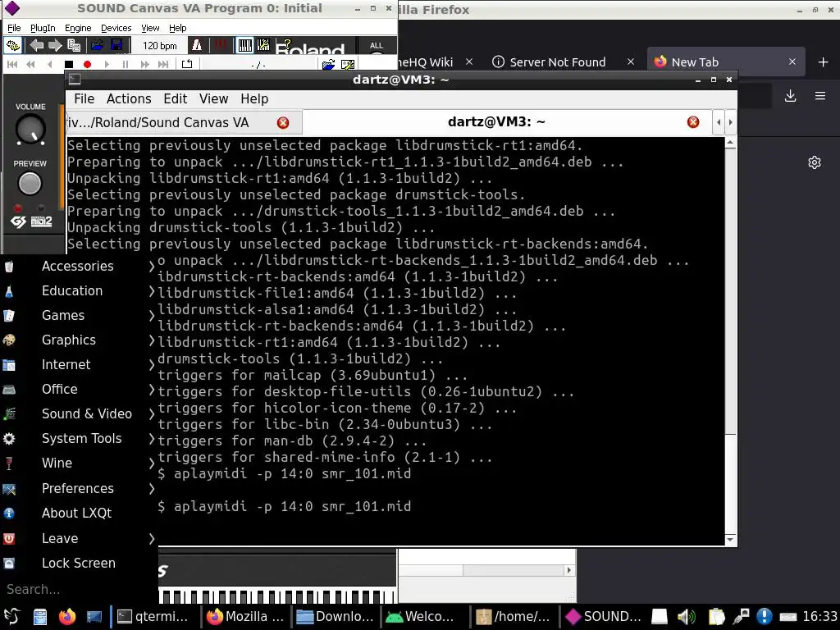Screen dimensions: 840x630
Task: Expand the Accessories submenu
Action: (x=79, y=267)
